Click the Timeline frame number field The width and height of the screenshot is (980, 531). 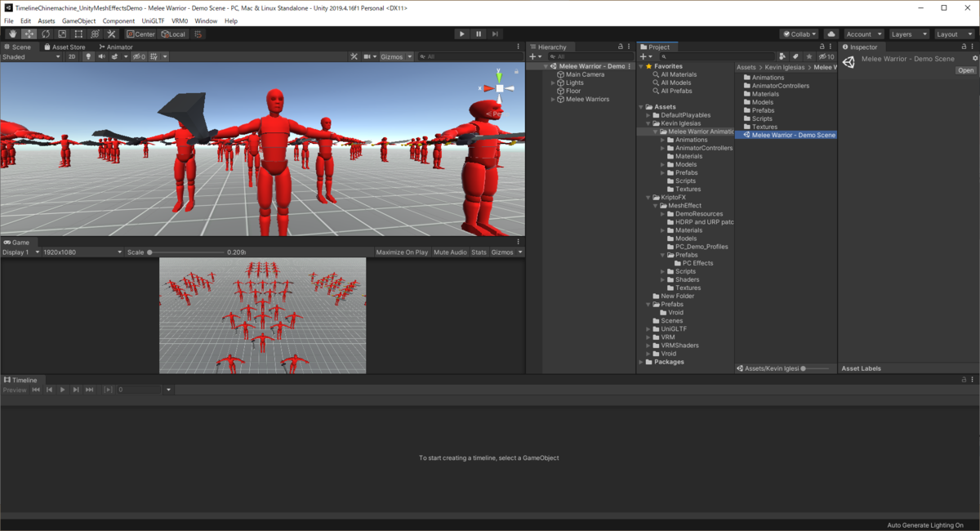click(140, 390)
